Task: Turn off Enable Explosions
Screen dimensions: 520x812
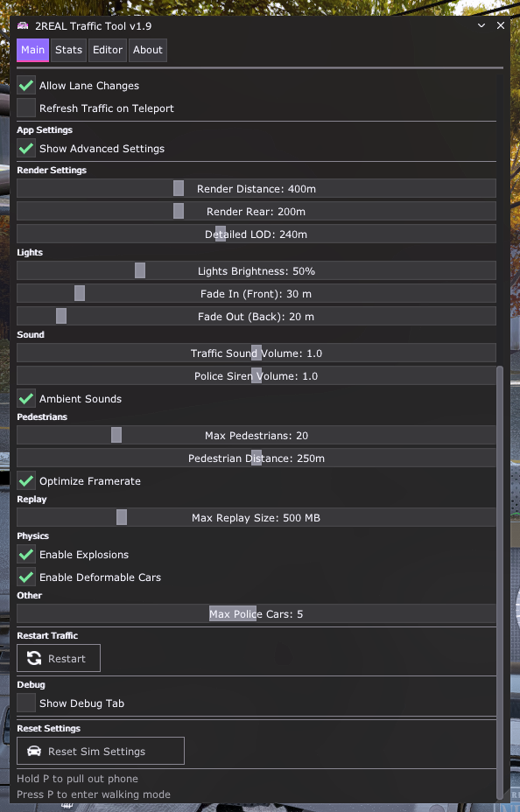Action: (x=25, y=554)
